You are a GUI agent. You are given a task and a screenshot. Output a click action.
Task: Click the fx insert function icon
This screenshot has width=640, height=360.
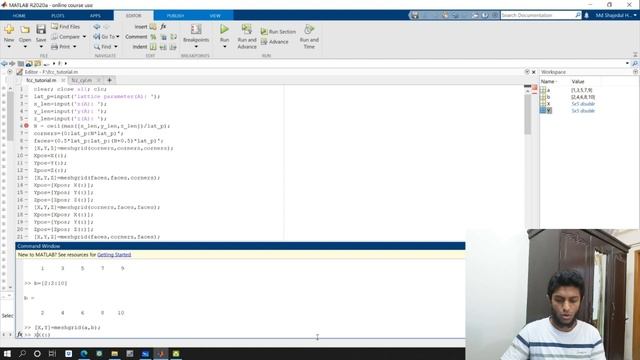[163, 27]
